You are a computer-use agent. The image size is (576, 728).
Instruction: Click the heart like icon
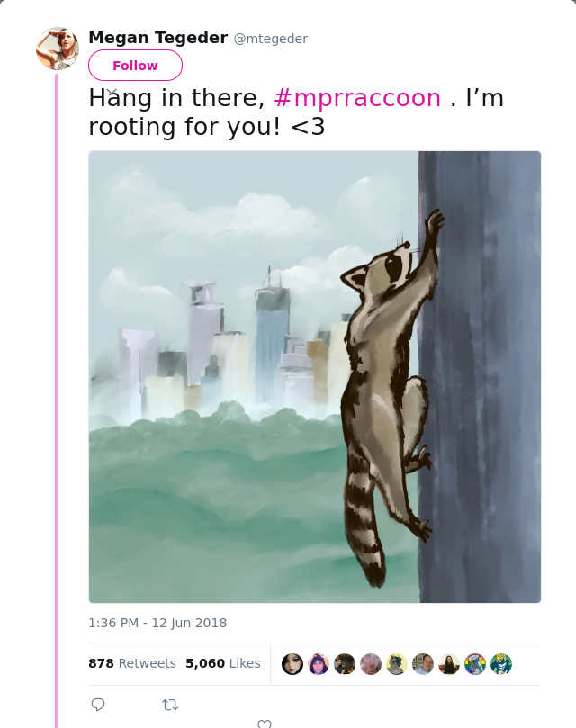pos(265,724)
